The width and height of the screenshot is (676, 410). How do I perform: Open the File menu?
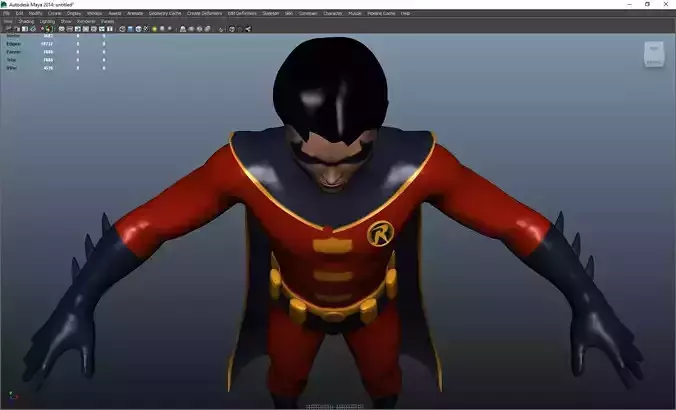(6, 13)
